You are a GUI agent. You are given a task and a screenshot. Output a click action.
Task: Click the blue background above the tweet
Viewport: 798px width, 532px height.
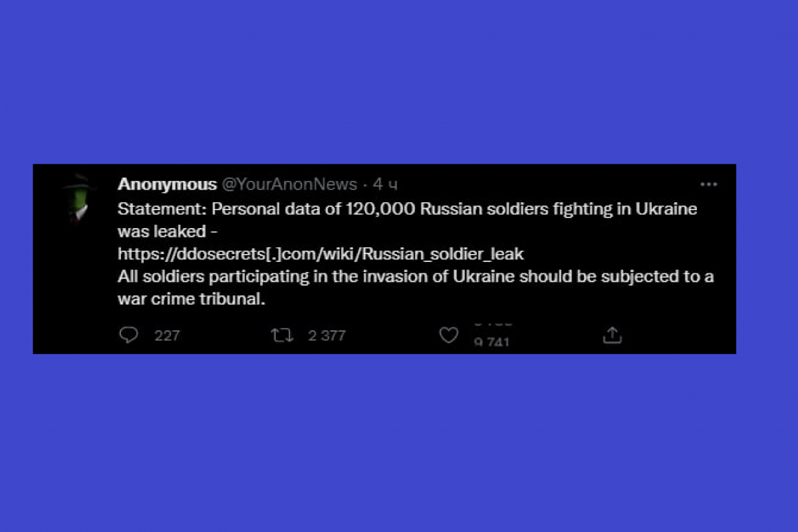point(399,80)
